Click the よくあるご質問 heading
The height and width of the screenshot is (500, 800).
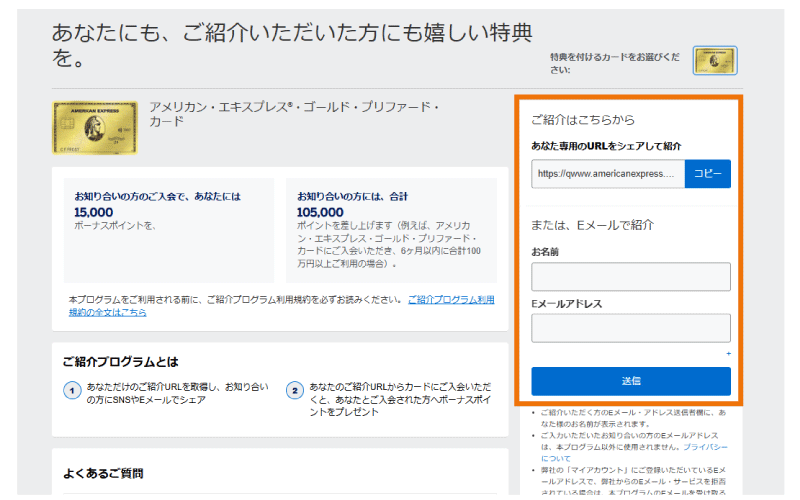point(103,473)
